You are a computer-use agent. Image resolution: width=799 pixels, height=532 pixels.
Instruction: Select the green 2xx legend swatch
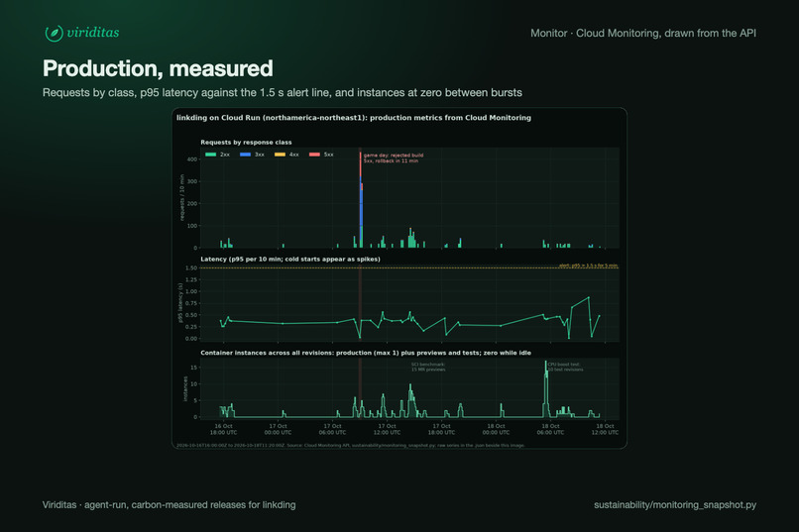(210, 155)
